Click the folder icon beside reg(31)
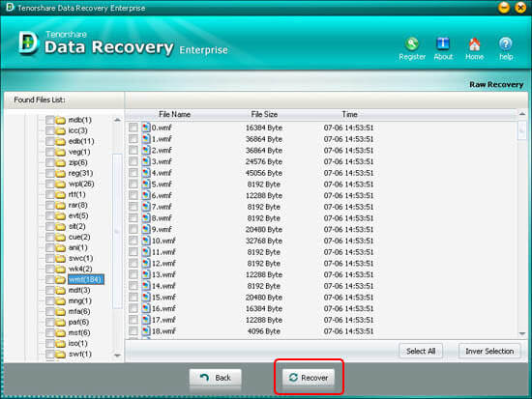This screenshot has width=532, height=399. click(x=60, y=173)
